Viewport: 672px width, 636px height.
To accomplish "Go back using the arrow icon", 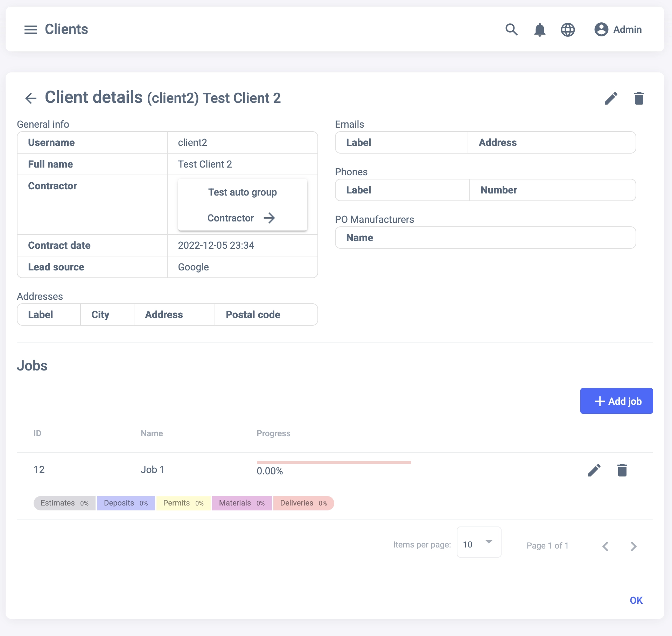I will click(x=31, y=98).
